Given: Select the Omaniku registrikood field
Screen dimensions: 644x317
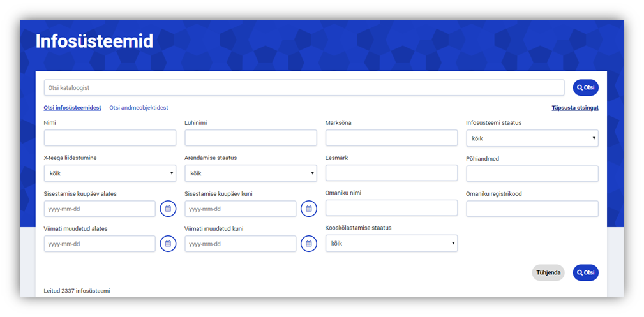Looking at the screenshot, I should point(532,209).
